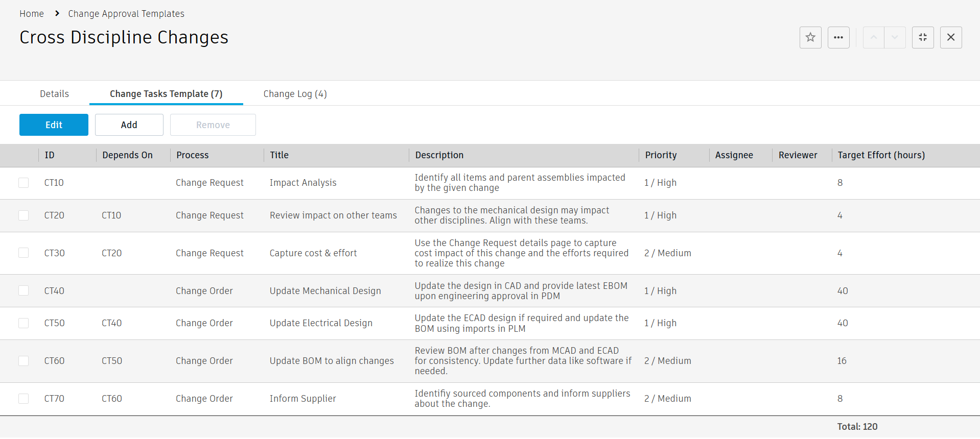Screen dimensions: 980x439
Task: Open Change Approval Templates breadcrumb link
Action: coord(126,14)
